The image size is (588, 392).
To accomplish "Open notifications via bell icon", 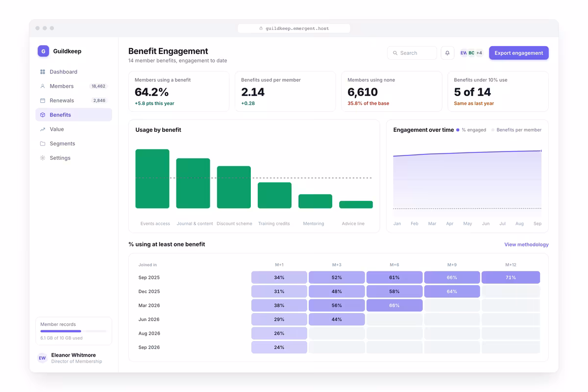I will point(447,53).
